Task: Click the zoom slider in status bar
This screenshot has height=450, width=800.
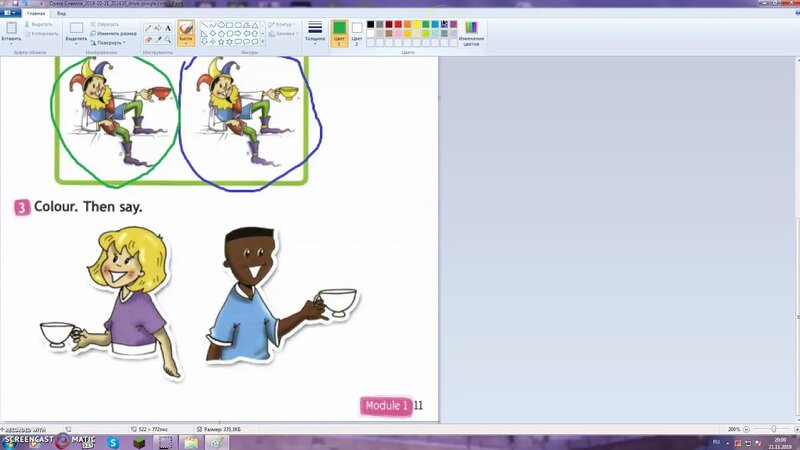Action: click(774, 430)
